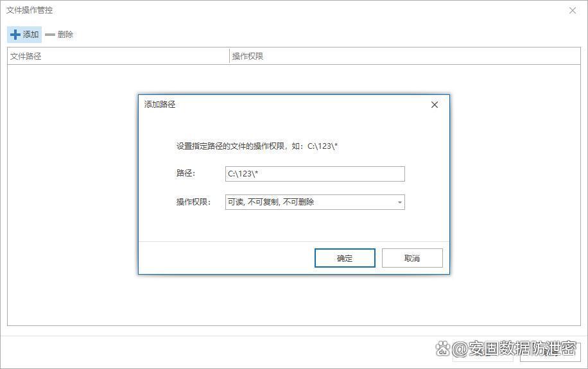Viewport: 588px width, 369px height.
Task: Confirm with the 确定 button
Action: pos(345,258)
